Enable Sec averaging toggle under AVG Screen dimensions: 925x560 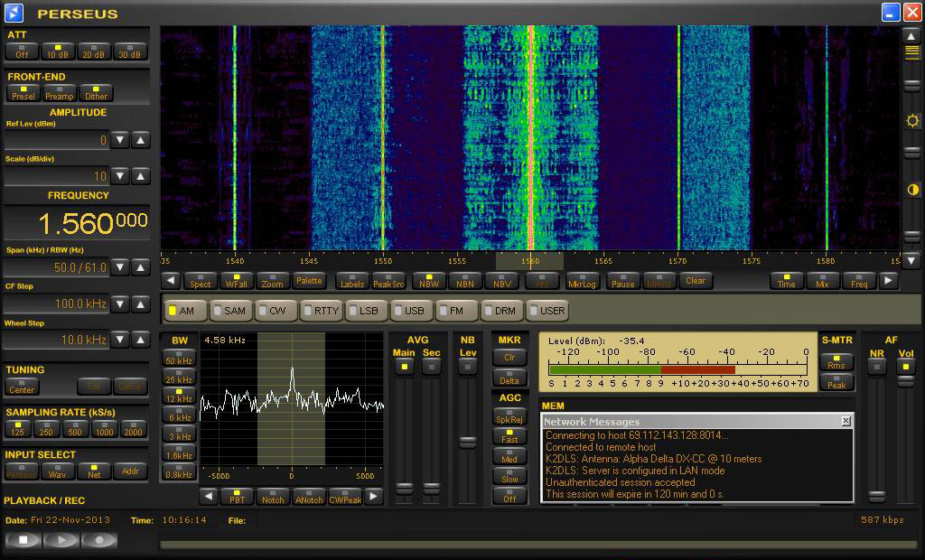[x=431, y=367]
